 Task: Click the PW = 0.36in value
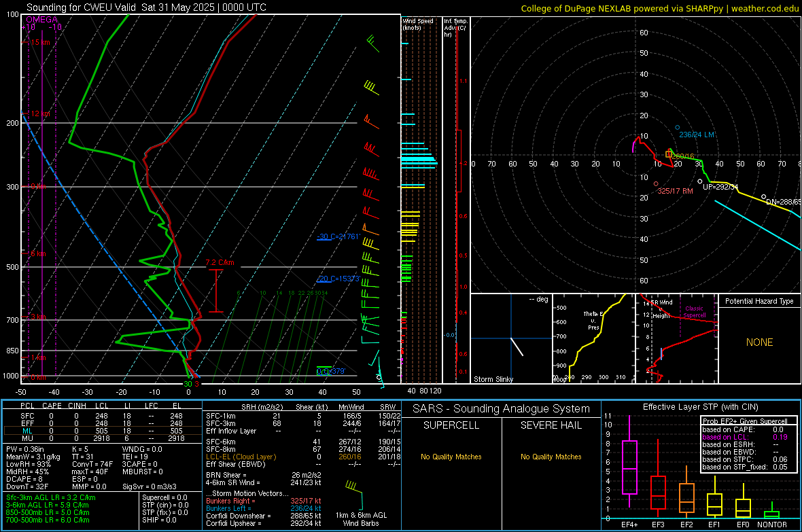pyautogui.click(x=25, y=449)
